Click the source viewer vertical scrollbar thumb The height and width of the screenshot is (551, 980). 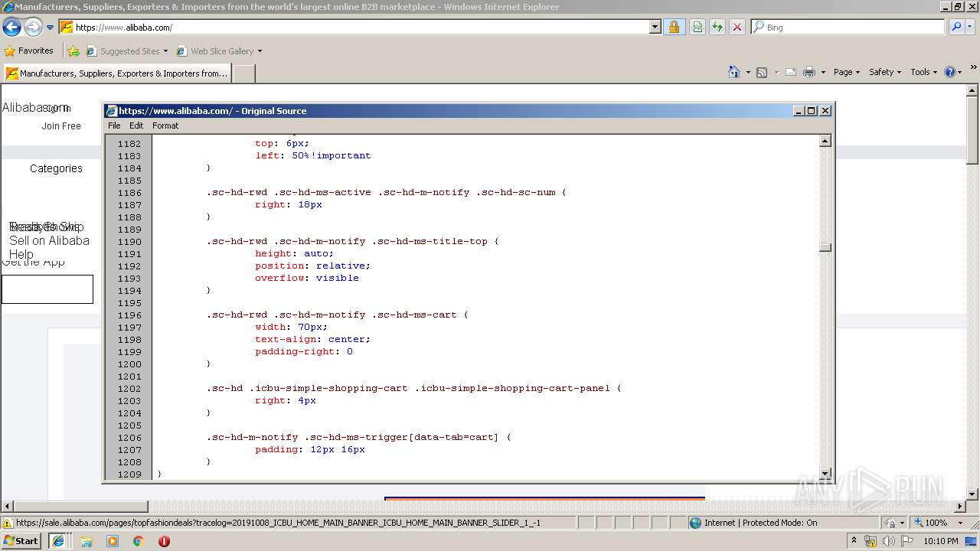click(x=825, y=247)
